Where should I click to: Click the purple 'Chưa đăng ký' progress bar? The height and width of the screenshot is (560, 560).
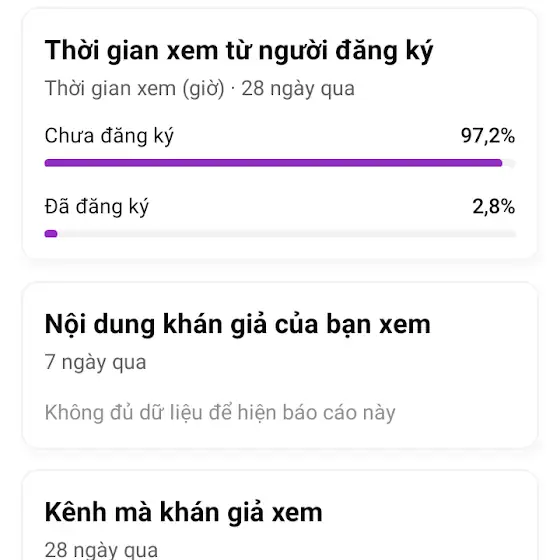pyautogui.click(x=273, y=163)
